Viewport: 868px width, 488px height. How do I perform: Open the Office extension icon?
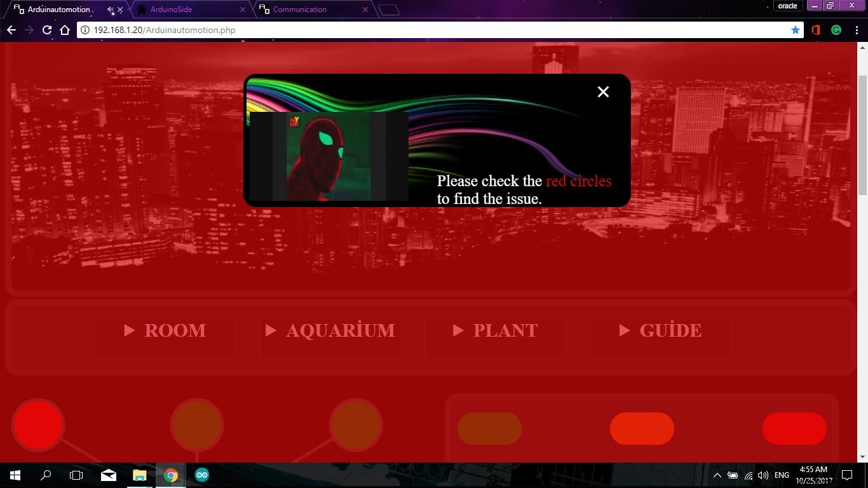[816, 30]
